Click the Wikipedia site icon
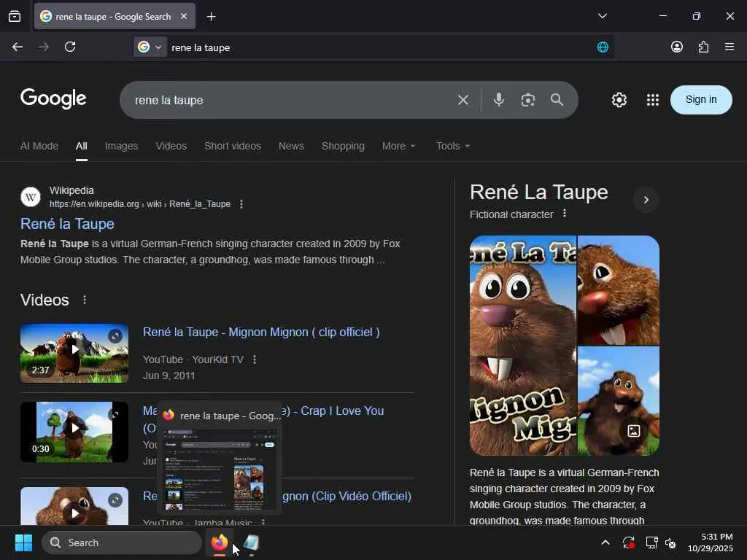747x560 pixels. pos(31,197)
